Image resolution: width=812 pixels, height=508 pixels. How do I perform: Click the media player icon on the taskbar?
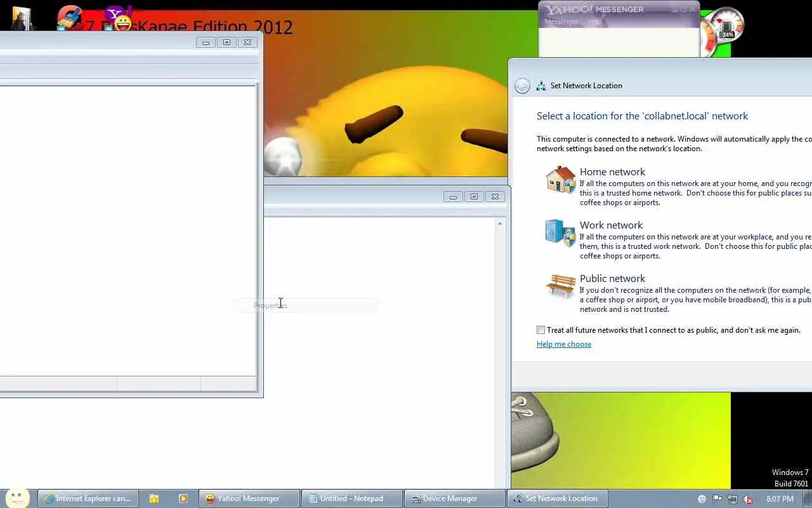tap(183, 498)
